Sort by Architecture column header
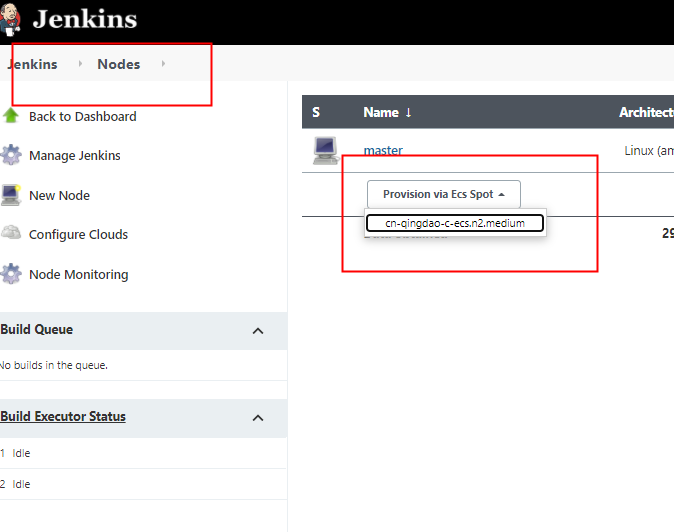The height and width of the screenshot is (532, 674). [x=646, y=112]
